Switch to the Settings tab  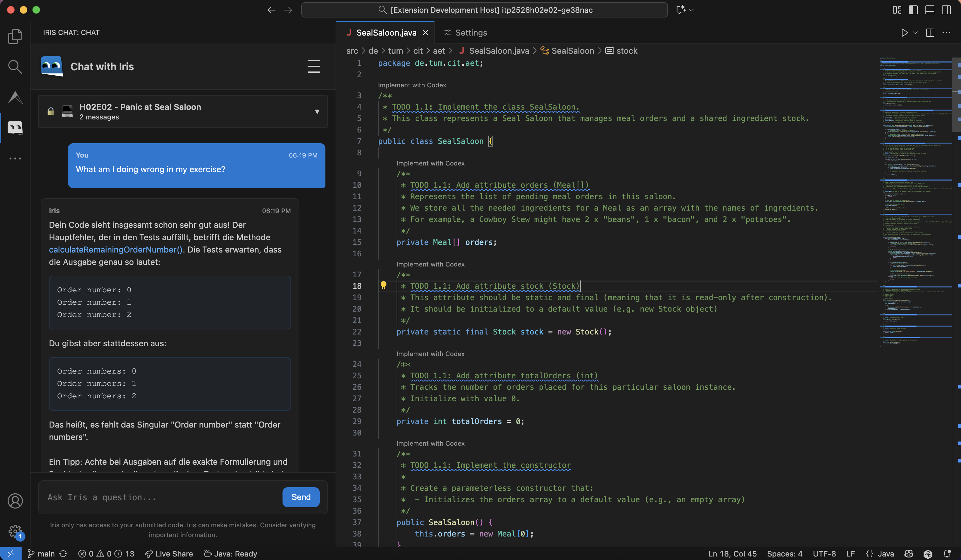point(471,33)
